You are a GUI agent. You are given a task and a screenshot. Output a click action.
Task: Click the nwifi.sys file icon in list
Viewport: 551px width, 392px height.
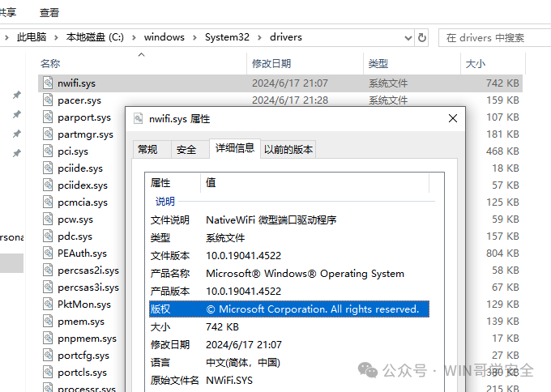coord(48,83)
